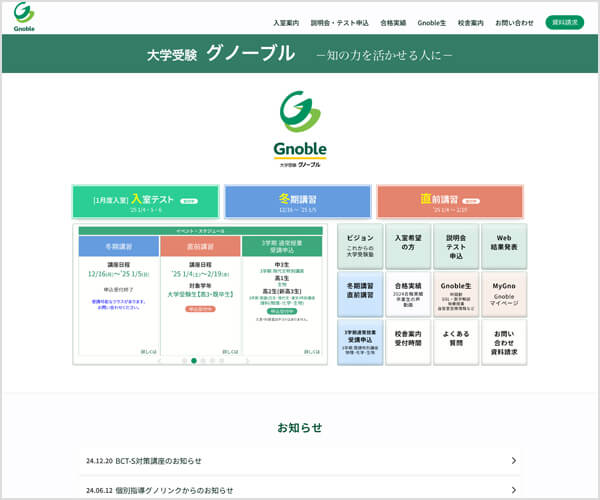Expand the BCT-S対策講座のお知らせ news item

click(300, 461)
